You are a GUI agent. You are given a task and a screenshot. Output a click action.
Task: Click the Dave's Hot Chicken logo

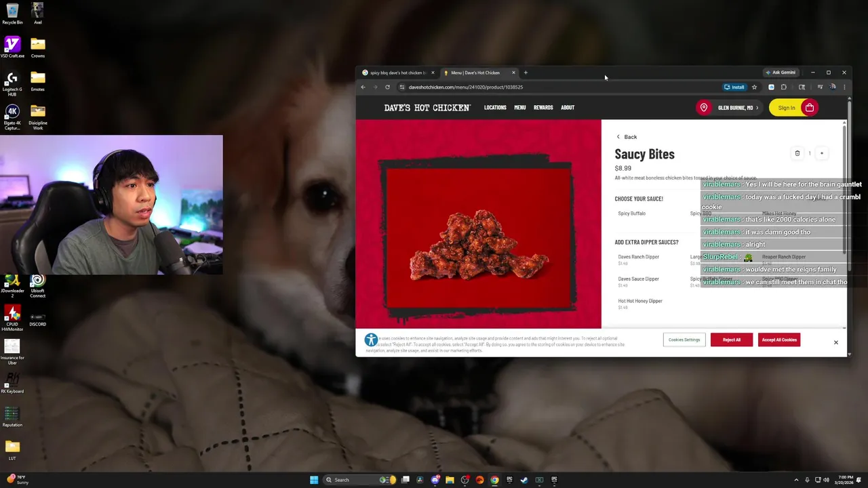427,108
